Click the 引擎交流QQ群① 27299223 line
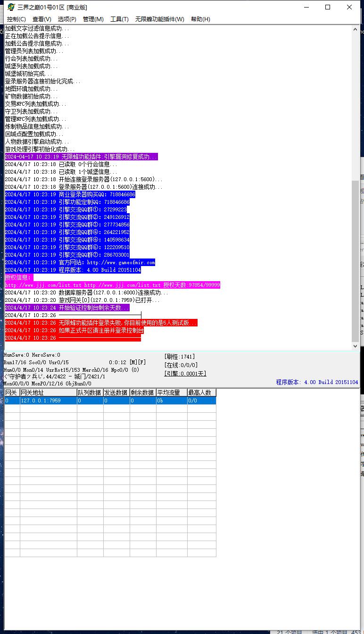The width and height of the screenshot is (364, 634). pos(66,209)
